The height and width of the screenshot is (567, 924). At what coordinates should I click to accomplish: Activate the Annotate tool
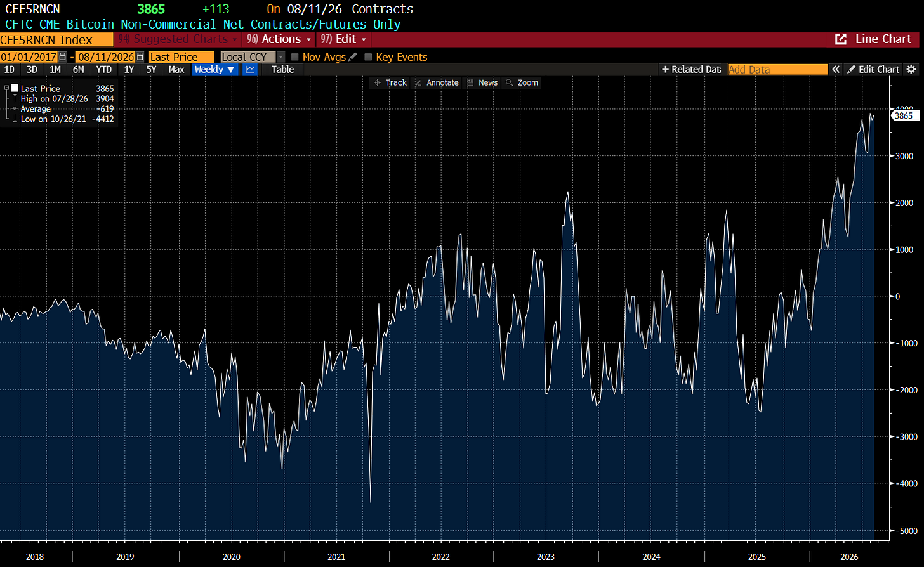point(437,82)
